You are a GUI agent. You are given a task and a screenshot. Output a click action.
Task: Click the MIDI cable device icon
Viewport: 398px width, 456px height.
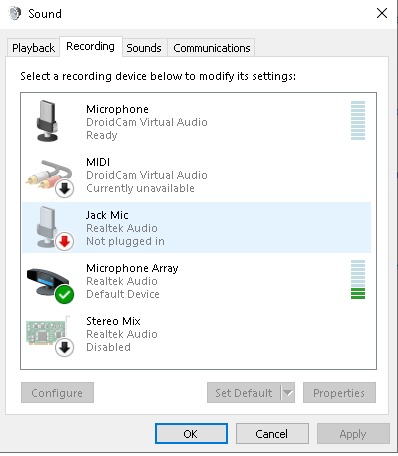(49, 178)
